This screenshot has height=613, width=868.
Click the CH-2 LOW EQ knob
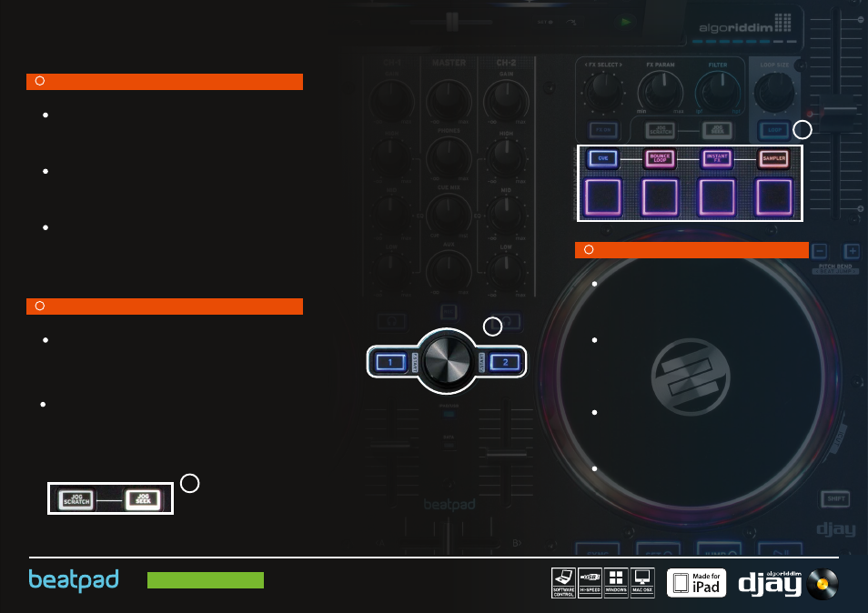point(505,270)
